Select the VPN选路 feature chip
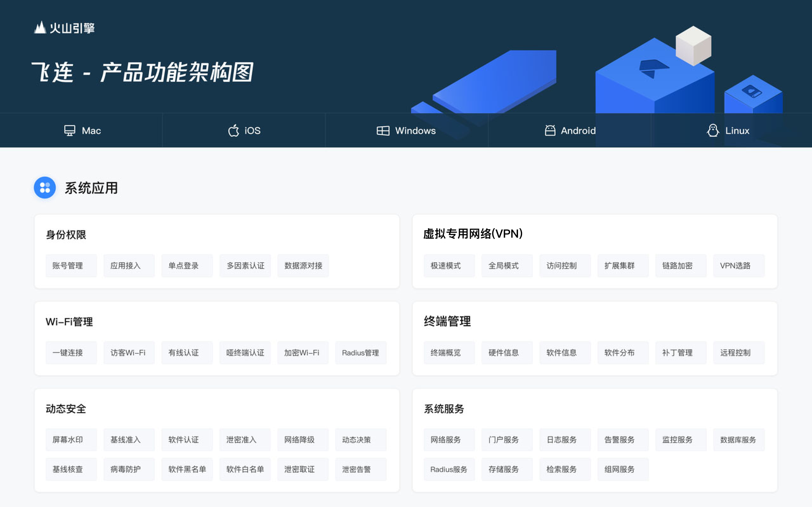 point(739,266)
